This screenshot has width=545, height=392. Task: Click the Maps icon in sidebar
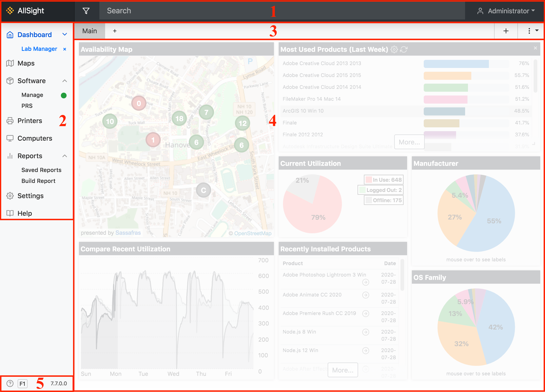[x=10, y=63]
